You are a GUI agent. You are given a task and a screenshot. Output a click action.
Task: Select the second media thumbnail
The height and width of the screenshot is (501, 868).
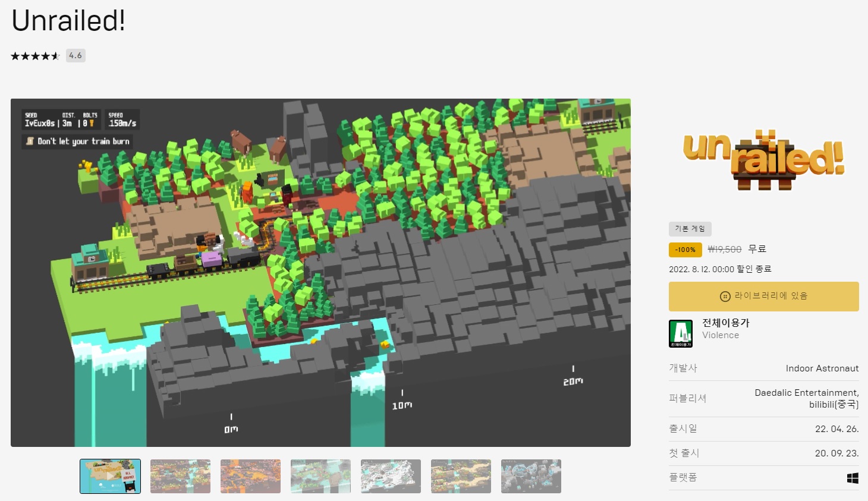click(180, 476)
